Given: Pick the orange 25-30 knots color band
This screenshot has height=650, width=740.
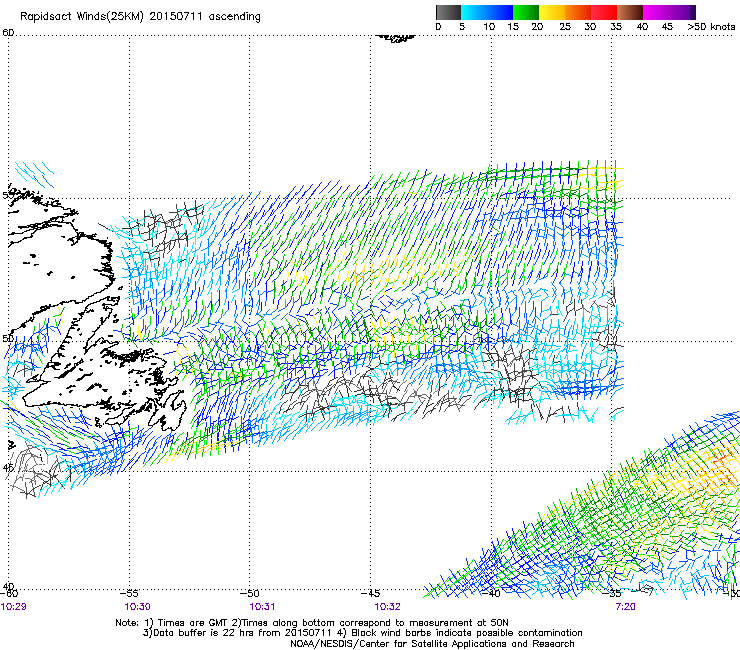Looking at the screenshot, I should 578,12.
